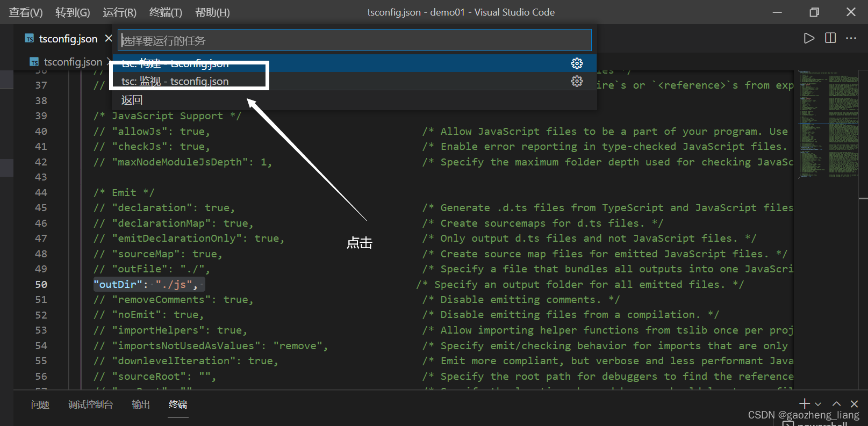
Task: Choose the tsc: 构建 - tsconfig.json task
Action: click(355, 63)
